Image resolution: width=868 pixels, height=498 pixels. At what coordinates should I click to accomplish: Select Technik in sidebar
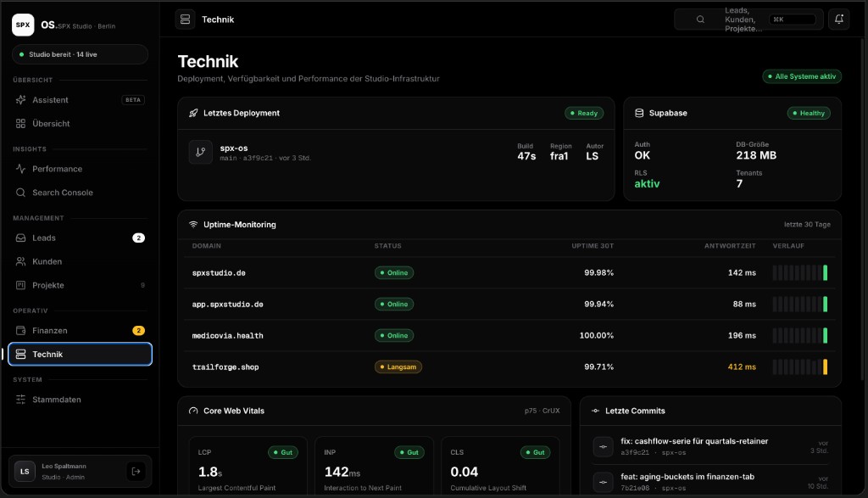pos(81,354)
